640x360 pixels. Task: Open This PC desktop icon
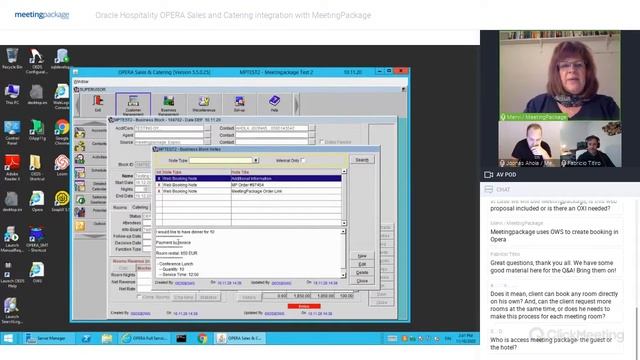tap(12, 94)
